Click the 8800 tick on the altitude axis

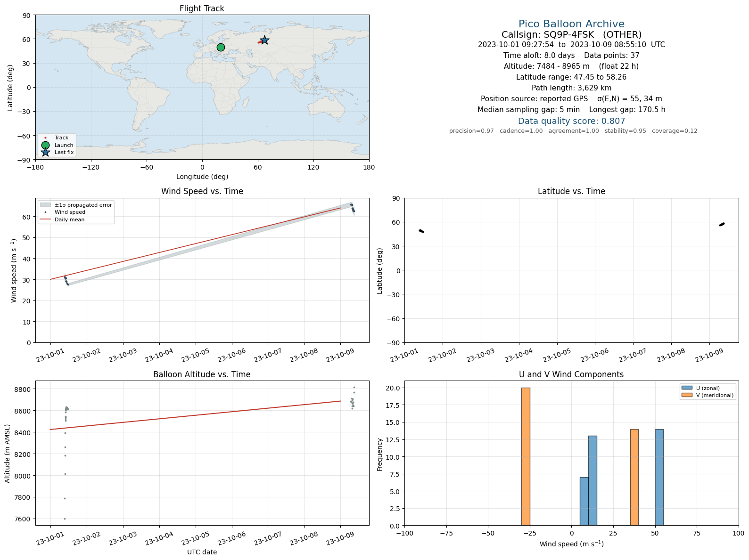(x=23, y=390)
